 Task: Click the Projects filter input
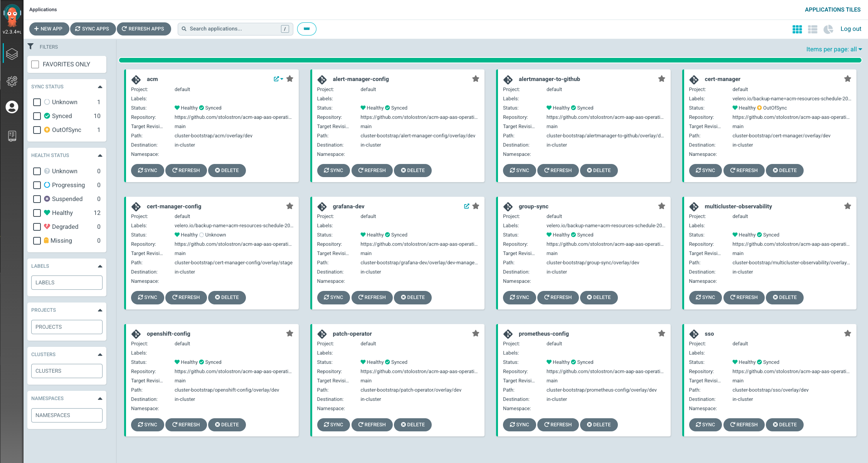tap(67, 327)
